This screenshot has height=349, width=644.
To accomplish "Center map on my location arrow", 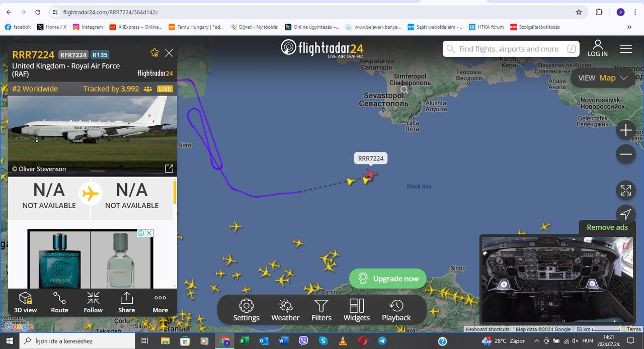I will point(625,215).
